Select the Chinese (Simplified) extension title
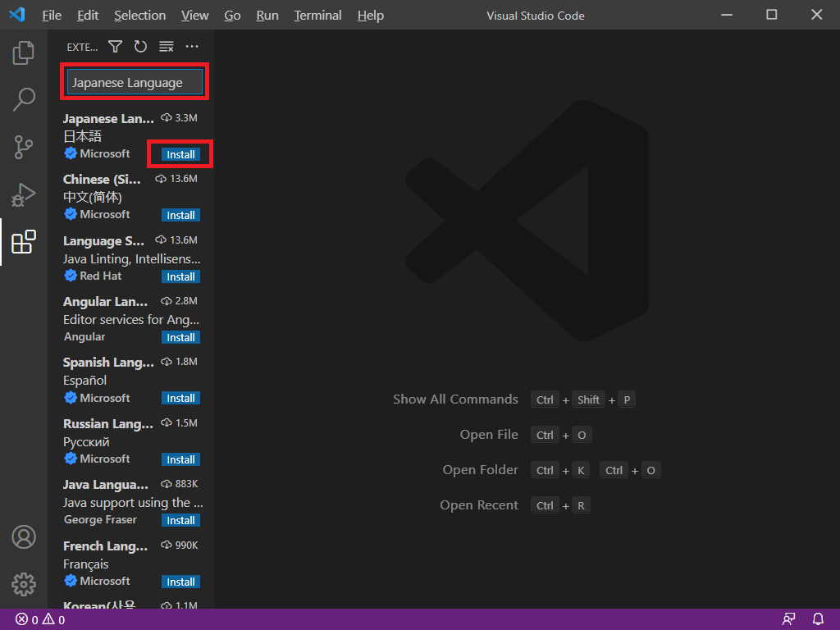 pyautogui.click(x=102, y=180)
